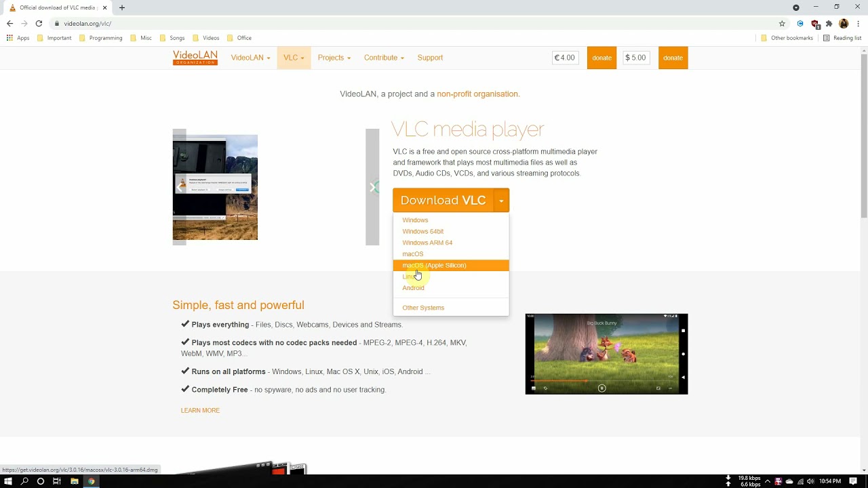Open the volume control in system tray
The width and height of the screenshot is (868, 488).
point(810,481)
